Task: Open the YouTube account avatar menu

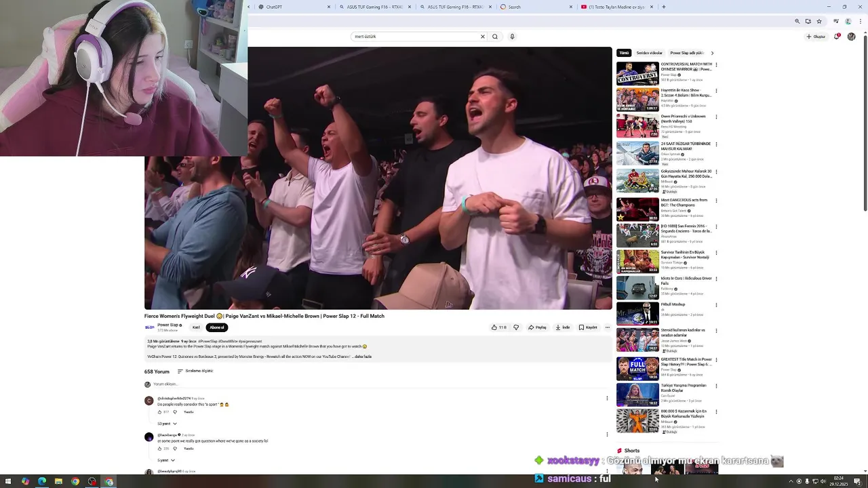Action: [x=851, y=37]
